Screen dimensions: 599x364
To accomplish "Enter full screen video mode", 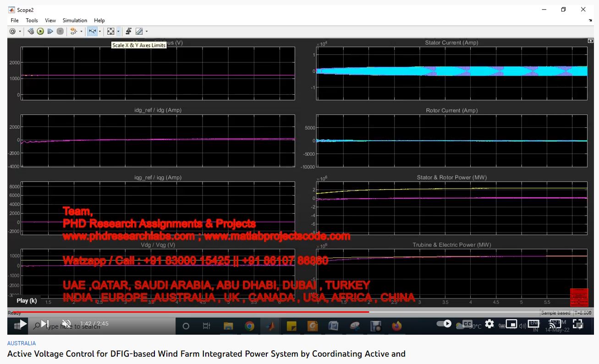I will pos(578,324).
